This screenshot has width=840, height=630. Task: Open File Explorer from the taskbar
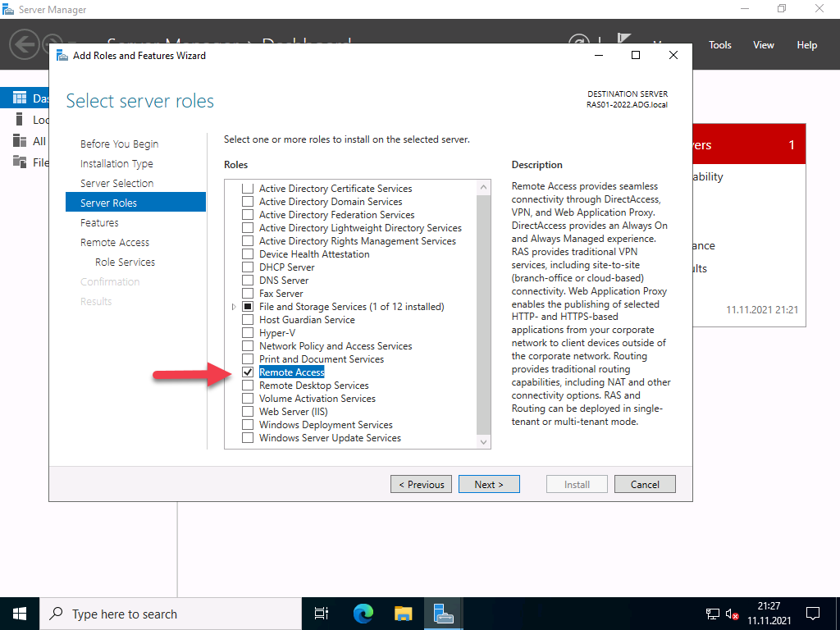pyautogui.click(x=404, y=614)
